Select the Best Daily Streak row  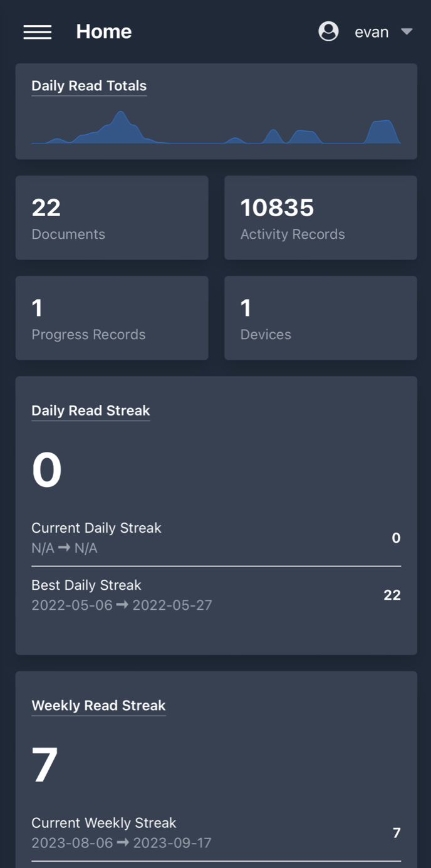(x=215, y=595)
